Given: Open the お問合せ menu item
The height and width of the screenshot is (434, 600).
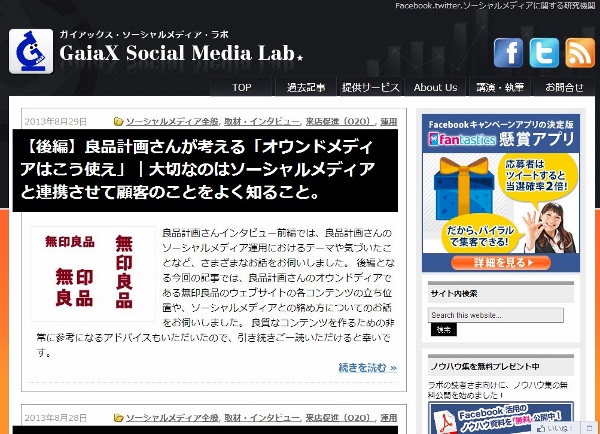Looking at the screenshot, I should (564, 87).
